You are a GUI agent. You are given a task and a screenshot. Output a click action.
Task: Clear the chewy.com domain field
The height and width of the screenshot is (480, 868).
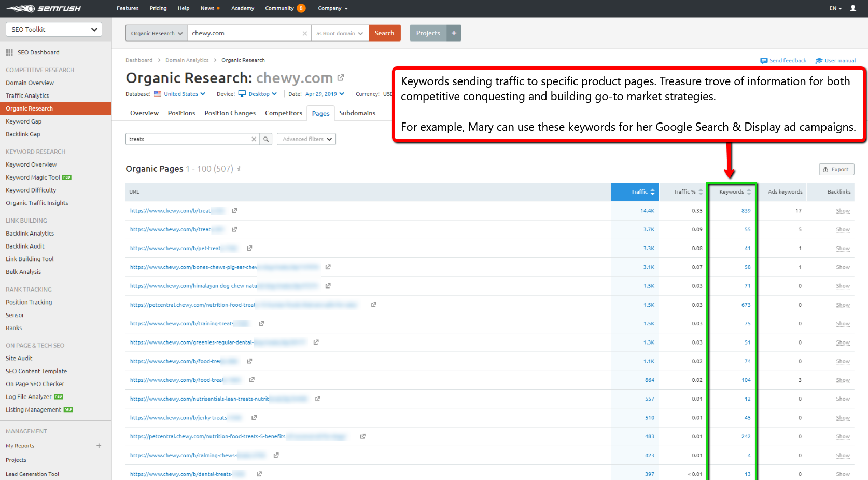[305, 33]
